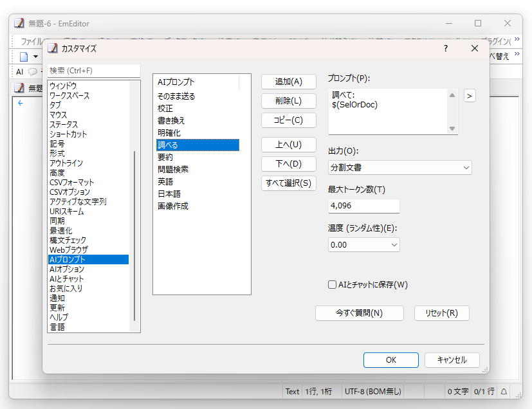
Task: Open the ファイル menu in EmEditor
Action: pos(32,41)
